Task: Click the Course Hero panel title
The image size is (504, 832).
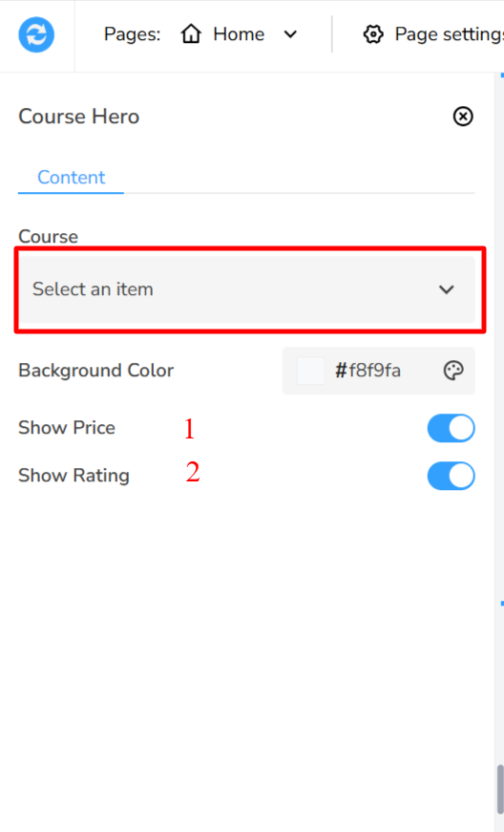Action: click(x=79, y=117)
